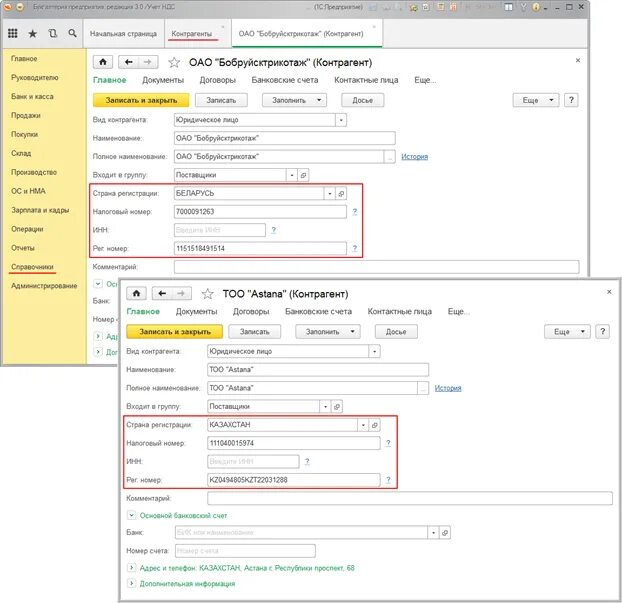Collapse Основной банковский счет section
Image resolution: width=622 pixels, height=603 pixels.
click(x=131, y=515)
